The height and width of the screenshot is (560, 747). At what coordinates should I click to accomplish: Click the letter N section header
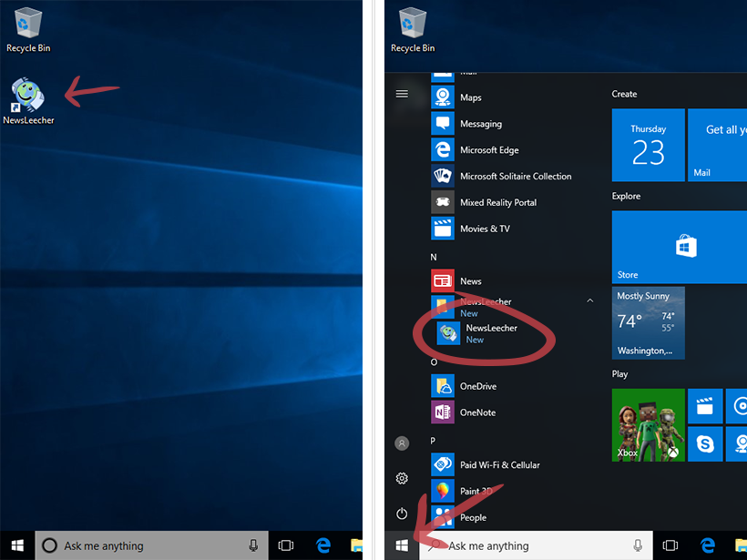pyautogui.click(x=434, y=257)
